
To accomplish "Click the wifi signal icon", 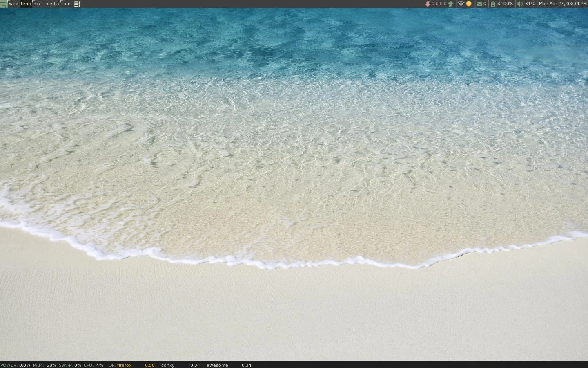I will point(461,4).
